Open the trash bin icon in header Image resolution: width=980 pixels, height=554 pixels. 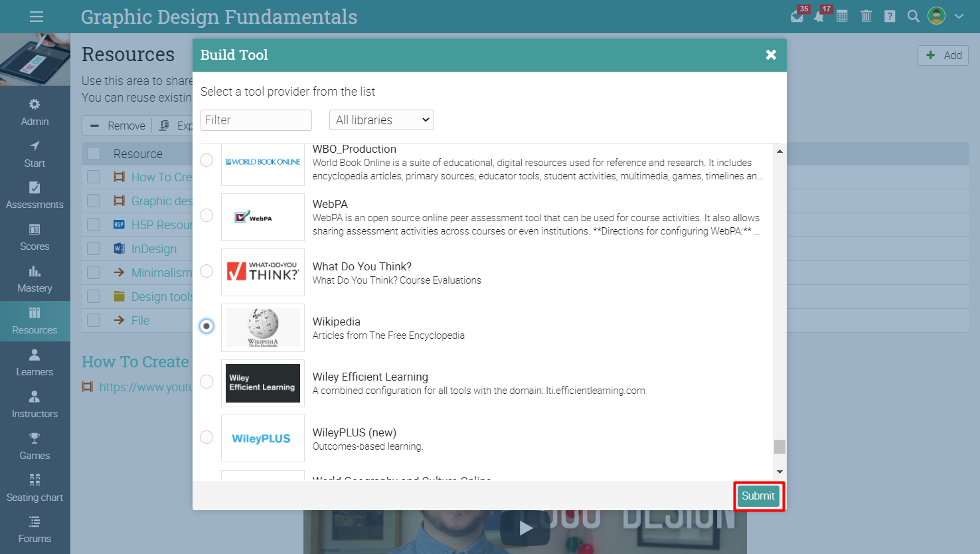[866, 17]
